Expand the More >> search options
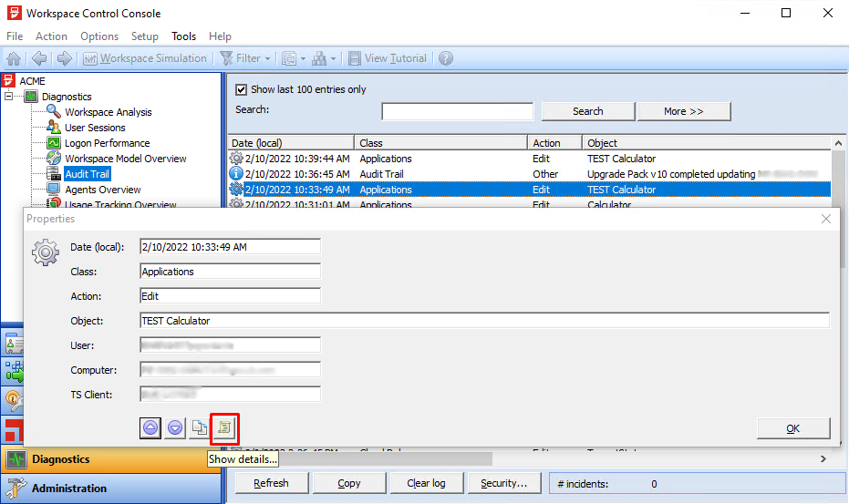Screen dimensions: 849x504 click(x=684, y=111)
